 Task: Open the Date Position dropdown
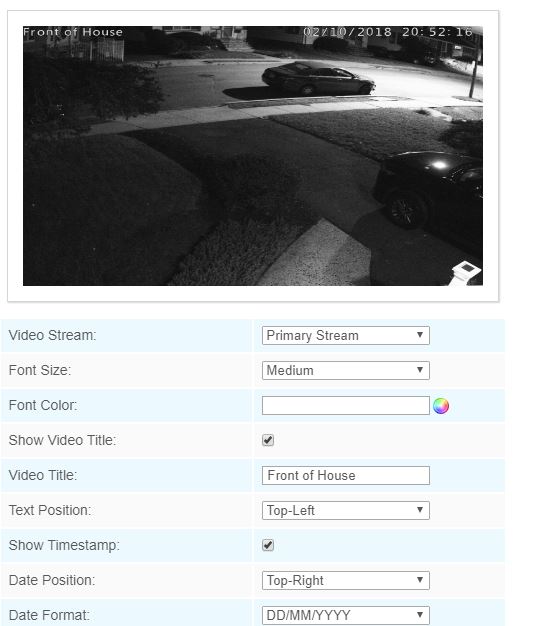click(x=346, y=580)
